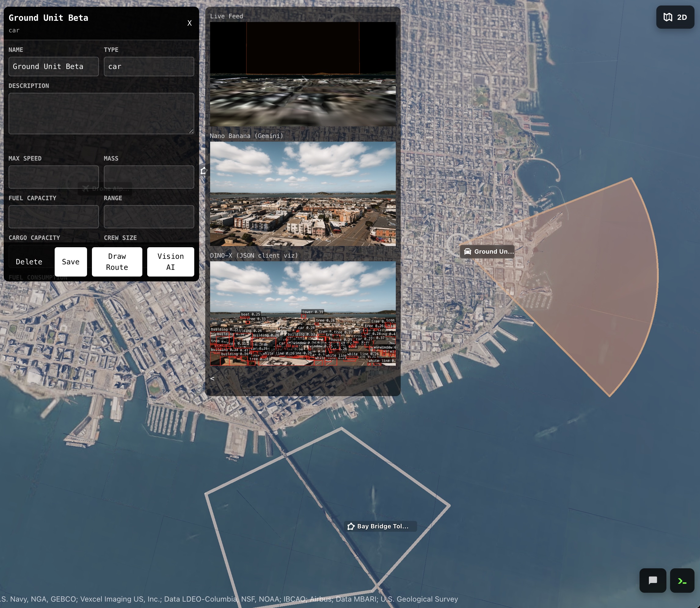Click the Name input field
This screenshot has height=608, width=700.
click(x=54, y=67)
